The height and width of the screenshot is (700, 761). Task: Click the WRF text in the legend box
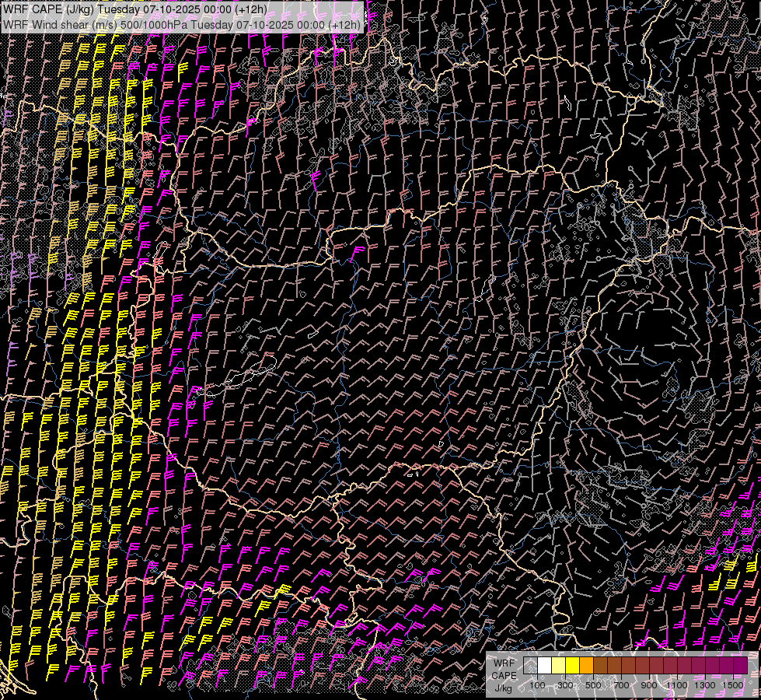[504, 663]
